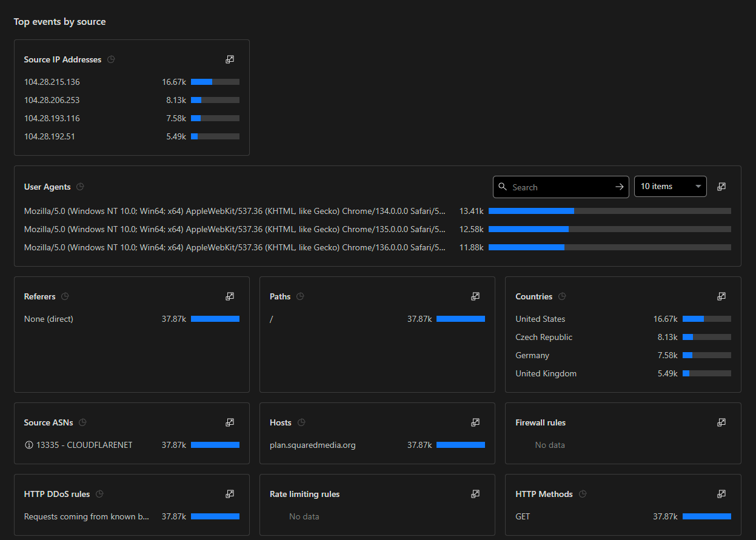The height and width of the screenshot is (540, 756).
Task: Submit search with the arrow button
Action: [619, 187]
